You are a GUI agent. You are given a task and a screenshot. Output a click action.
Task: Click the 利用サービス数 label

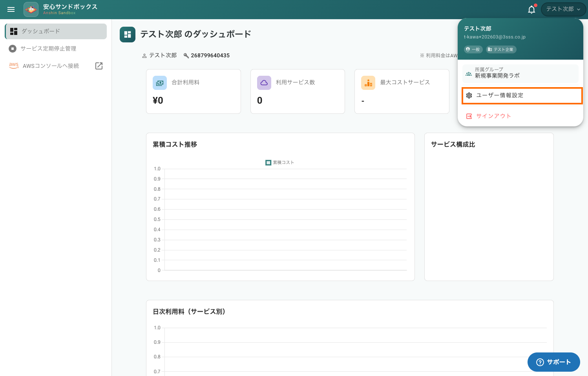pyautogui.click(x=296, y=82)
